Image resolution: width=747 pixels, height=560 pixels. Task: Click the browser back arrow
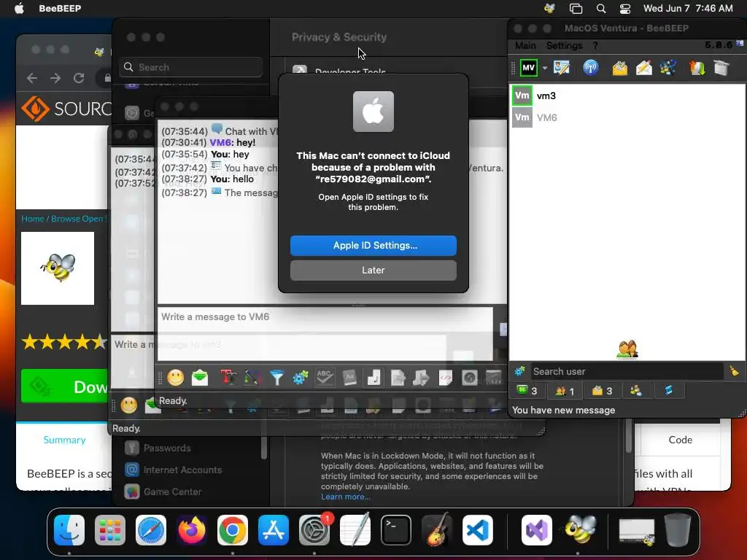(x=32, y=78)
